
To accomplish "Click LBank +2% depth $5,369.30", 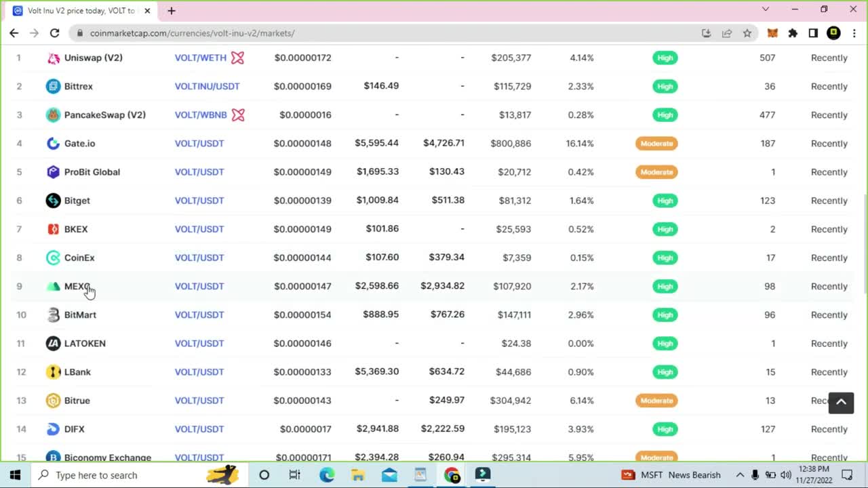I will point(377,371).
